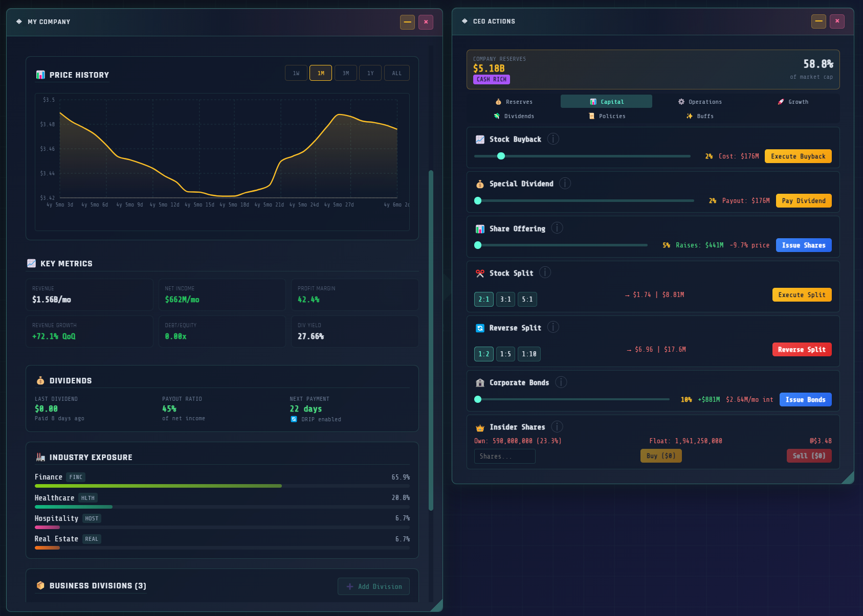This screenshot has width=863, height=616.
Task: Select the 3:1 stock split ratio
Action: [x=505, y=300]
